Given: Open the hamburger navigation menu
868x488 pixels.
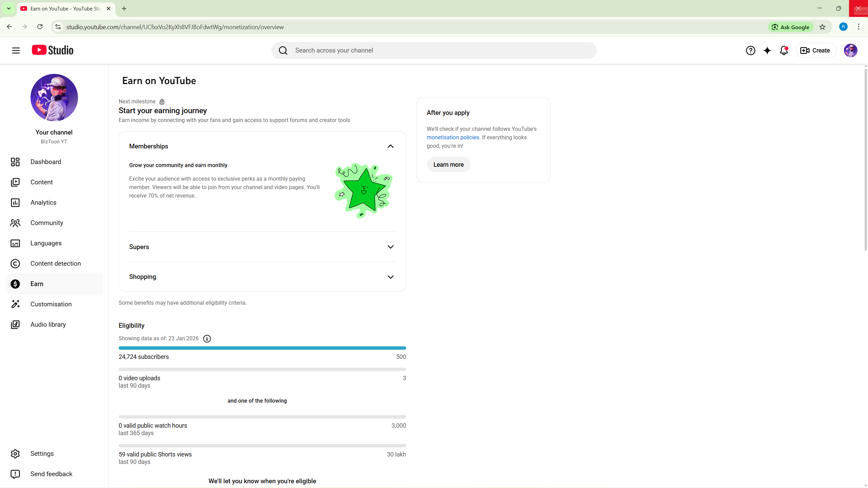Looking at the screenshot, I should (16, 50).
